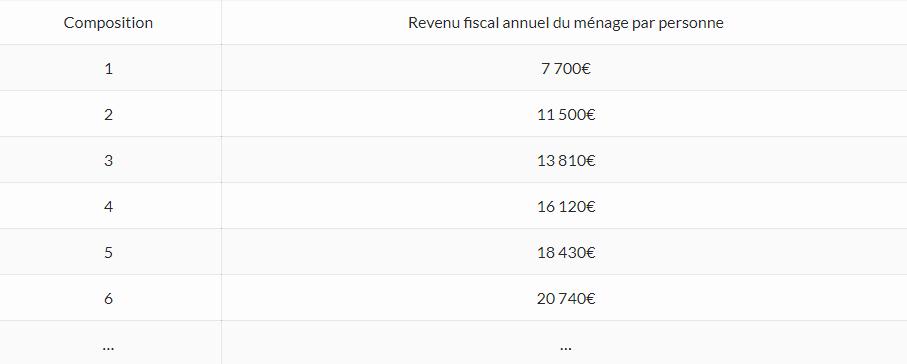Click the composition value 6 cell
Viewport: 907px width, 364px height.
pyautogui.click(x=108, y=298)
